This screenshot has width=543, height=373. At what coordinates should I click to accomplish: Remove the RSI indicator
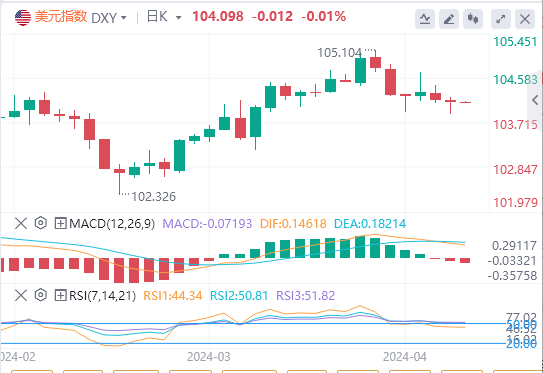[x=21, y=295]
